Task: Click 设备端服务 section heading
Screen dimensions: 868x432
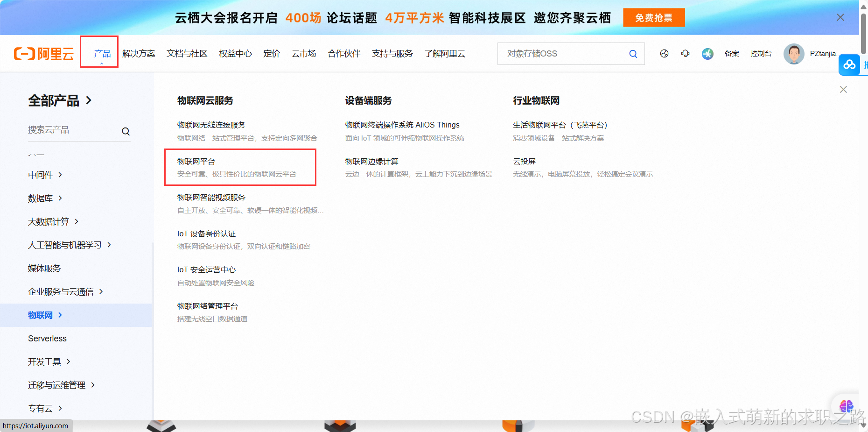Action: click(x=369, y=100)
